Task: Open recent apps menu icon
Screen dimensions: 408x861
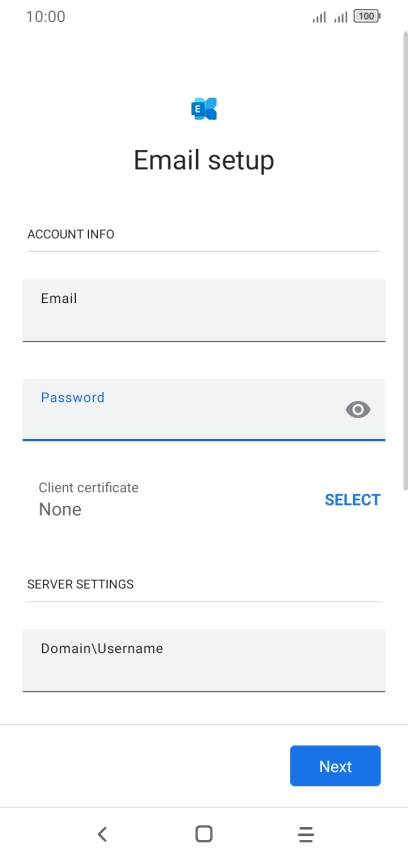Action: click(306, 834)
